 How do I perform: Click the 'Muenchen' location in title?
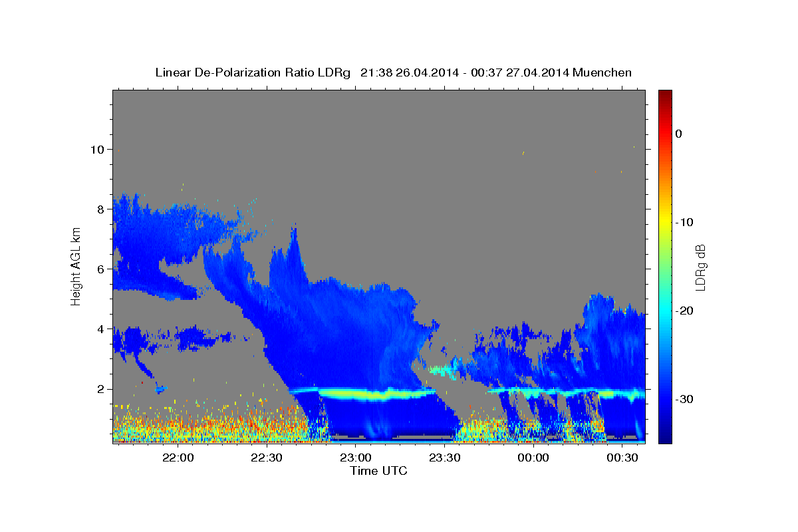[604, 72]
